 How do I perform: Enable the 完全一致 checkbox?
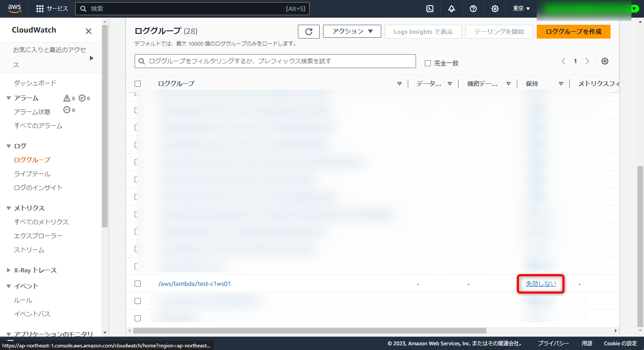427,63
